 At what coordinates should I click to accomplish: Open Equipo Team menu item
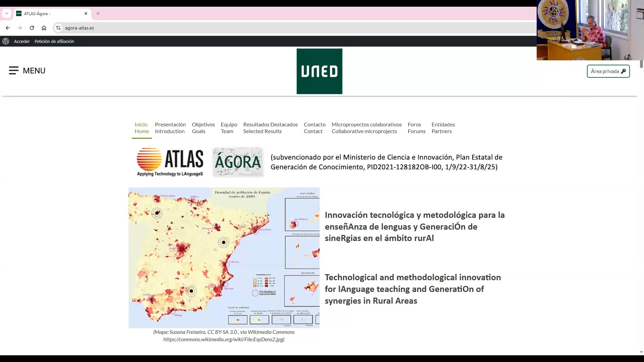coord(229,128)
